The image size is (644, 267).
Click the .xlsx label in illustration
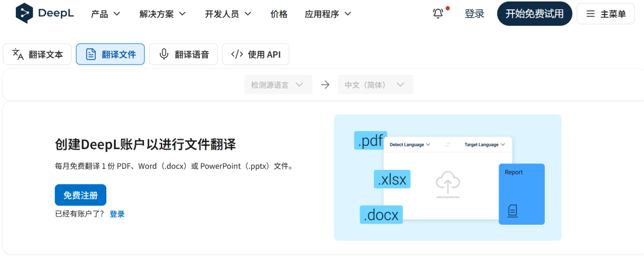coord(392,179)
